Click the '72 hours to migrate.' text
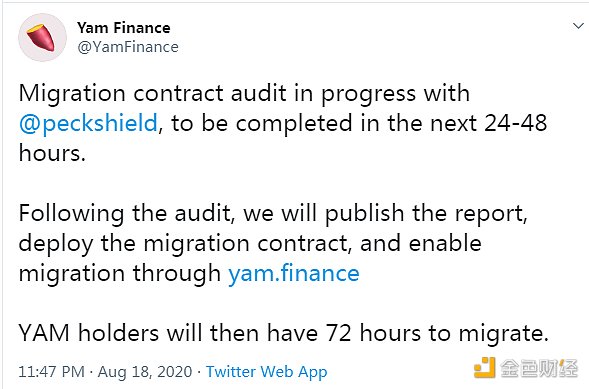Image resolution: width=589 pixels, height=389 pixels. point(437,333)
